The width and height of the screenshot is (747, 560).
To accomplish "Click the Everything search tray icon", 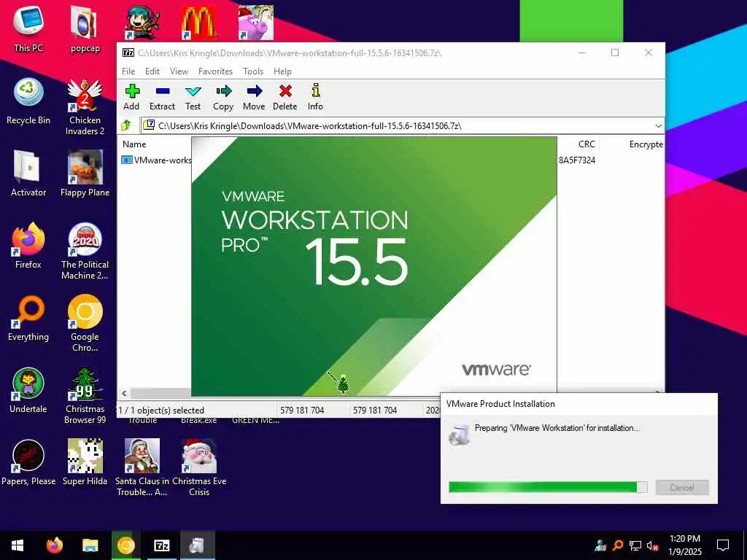I will point(618,545).
